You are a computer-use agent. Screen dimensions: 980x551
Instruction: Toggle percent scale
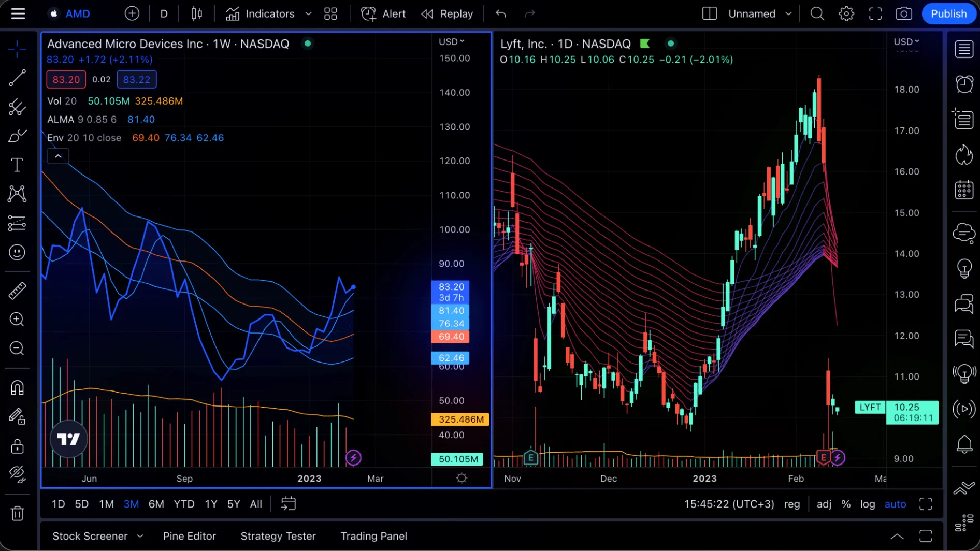pyautogui.click(x=846, y=504)
